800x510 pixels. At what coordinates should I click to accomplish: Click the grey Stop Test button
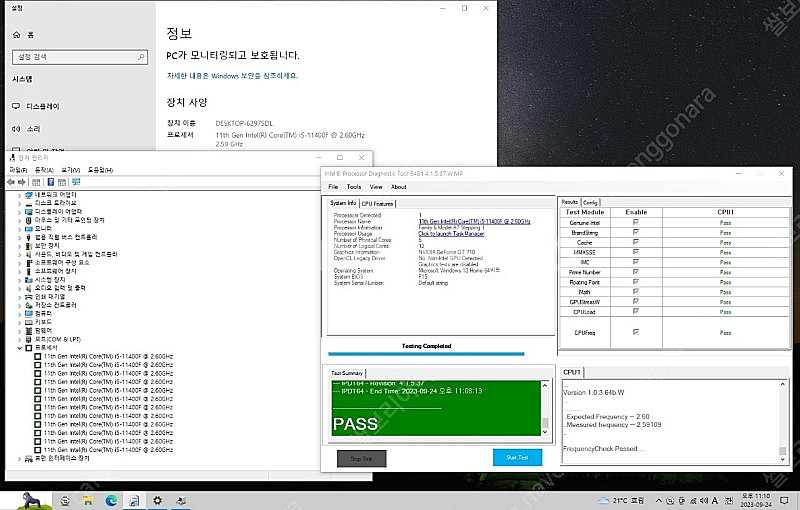[361, 459]
